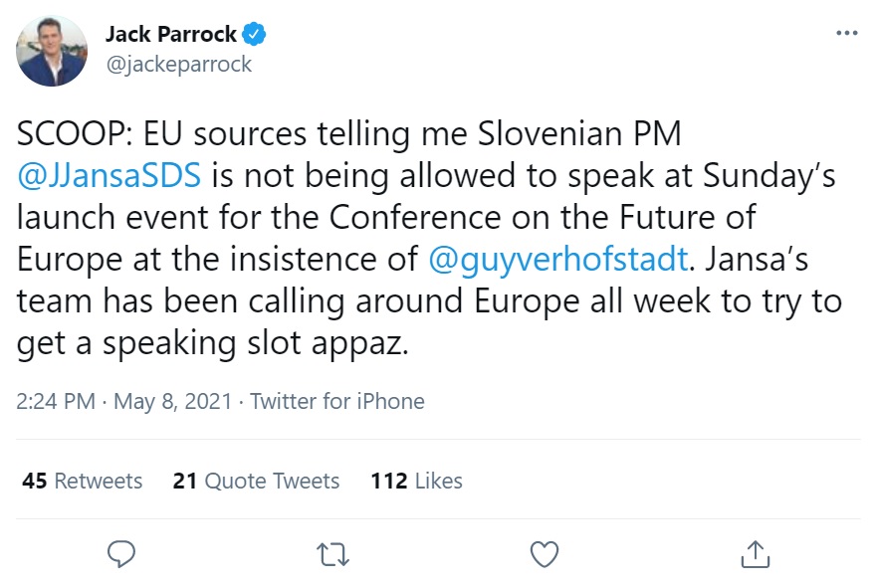The image size is (877, 588).
Task: Open the @jackeparrock handle link
Action: [x=179, y=64]
